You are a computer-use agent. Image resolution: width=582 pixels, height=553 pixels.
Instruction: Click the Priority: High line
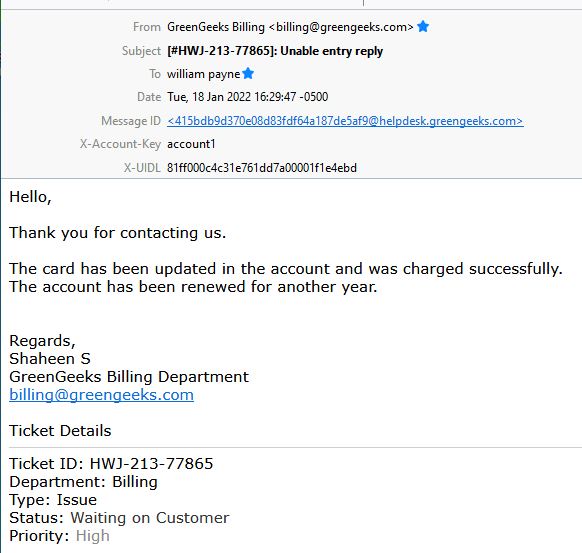59,536
